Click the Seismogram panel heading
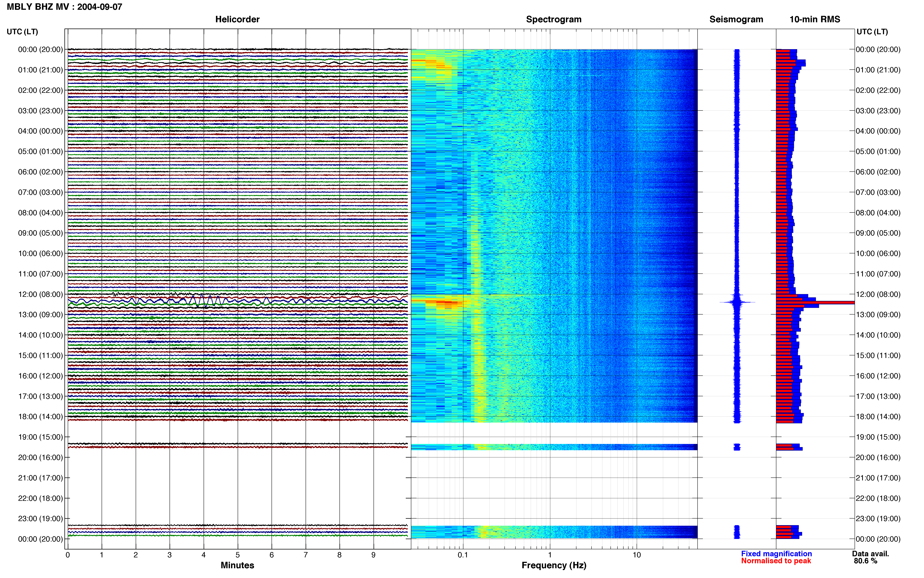The width and height of the screenshot is (924, 578). 736,19
